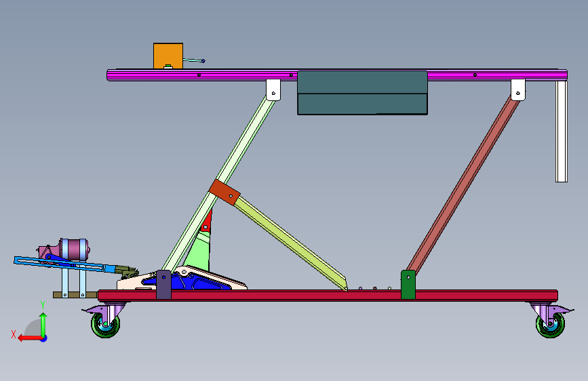
Task: Select the yellow-green push strut
Action: [x=292, y=244]
